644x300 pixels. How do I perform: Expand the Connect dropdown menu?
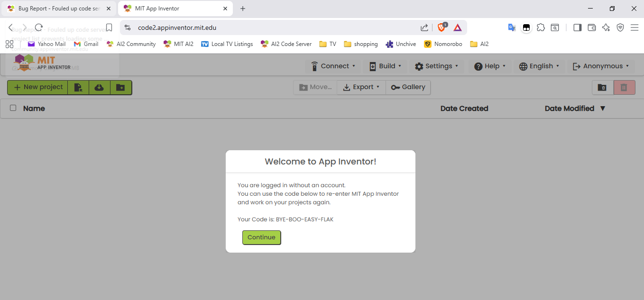click(332, 66)
